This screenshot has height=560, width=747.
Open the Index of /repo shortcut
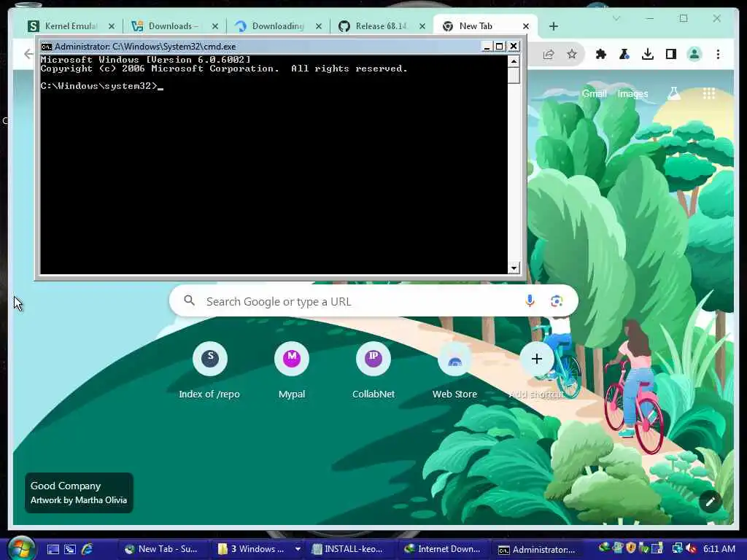pyautogui.click(x=209, y=370)
